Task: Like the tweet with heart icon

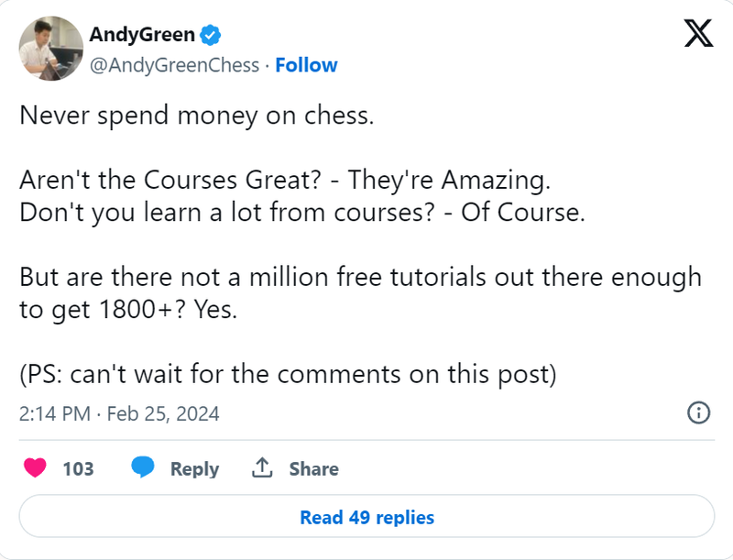Action: coord(35,468)
